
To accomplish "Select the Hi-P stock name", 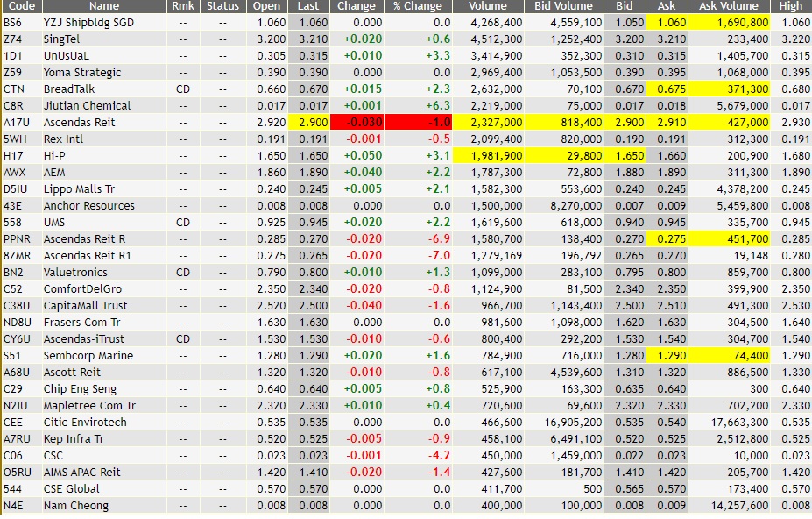I will coord(54,155).
